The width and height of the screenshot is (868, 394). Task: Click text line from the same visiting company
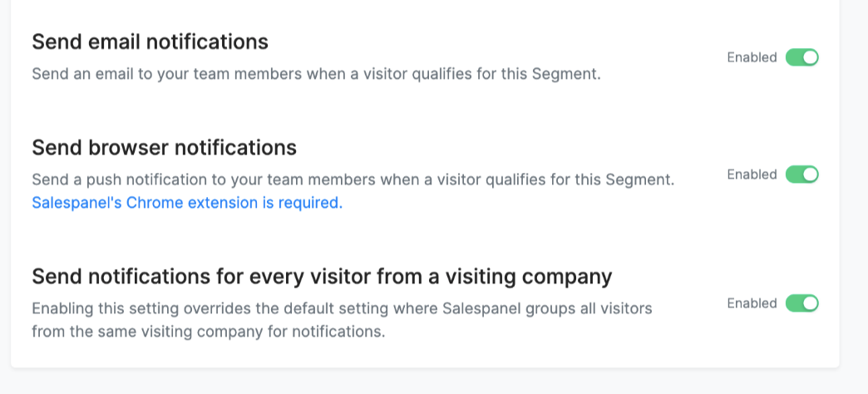click(208, 332)
